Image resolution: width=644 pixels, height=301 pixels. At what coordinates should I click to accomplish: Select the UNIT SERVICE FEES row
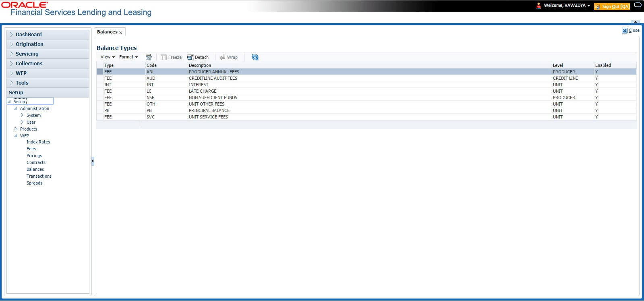click(367, 117)
